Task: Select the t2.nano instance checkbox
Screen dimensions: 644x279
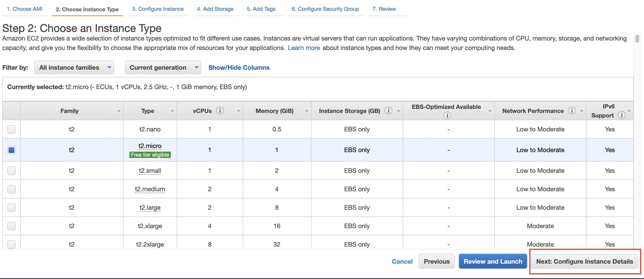Action: tap(11, 130)
